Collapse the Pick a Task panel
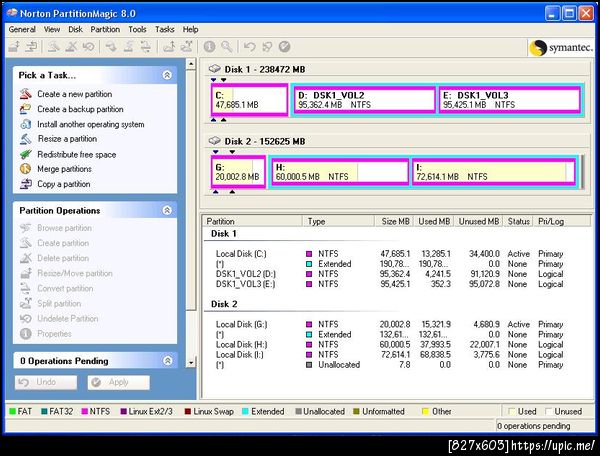Viewport: 600px width, 456px height. [x=167, y=75]
